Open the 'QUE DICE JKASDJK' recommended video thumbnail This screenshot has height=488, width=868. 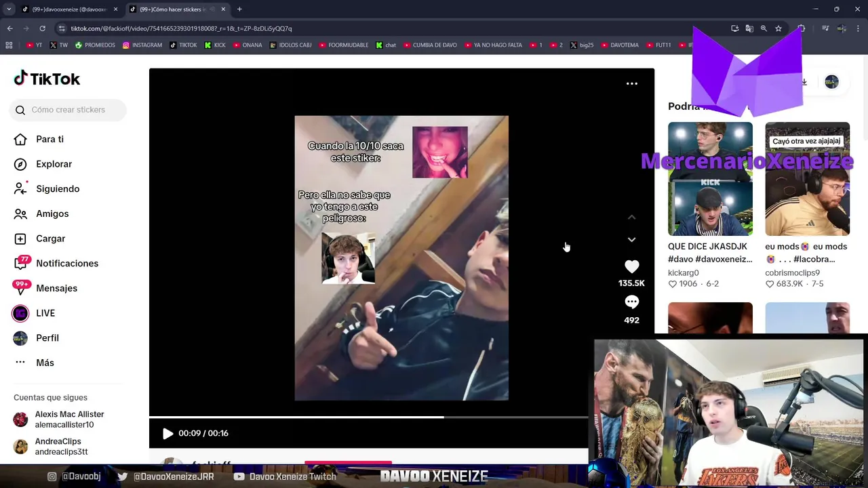710,179
